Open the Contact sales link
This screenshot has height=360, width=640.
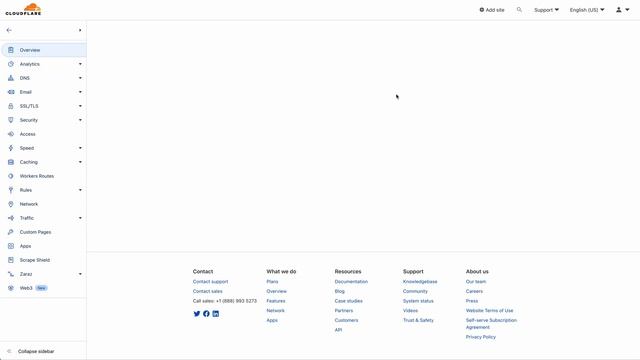pos(207,291)
